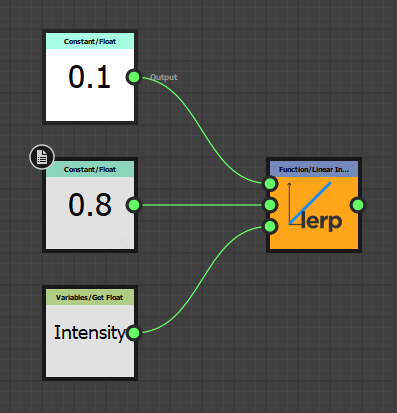Click the Constant/Float header above 0.8
The width and height of the screenshot is (397, 413).
[x=90, y=169]
